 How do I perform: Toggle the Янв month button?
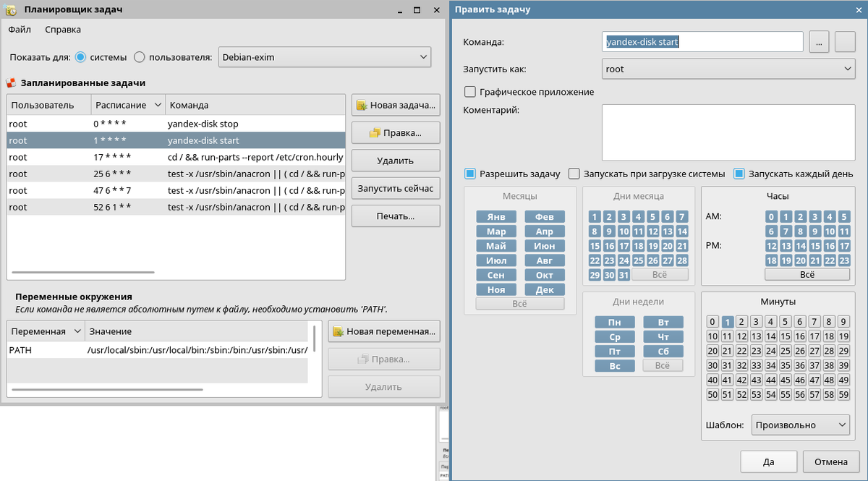(x=496, y=217)
